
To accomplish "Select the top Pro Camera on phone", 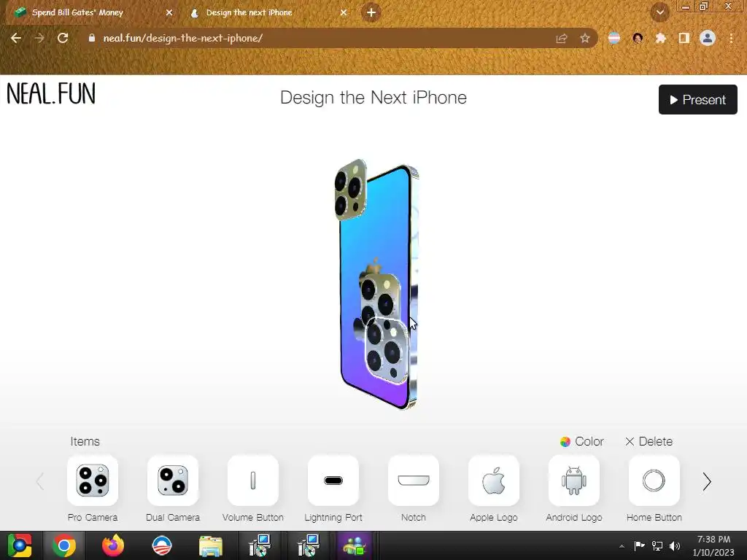I will (x=350, y=190).
